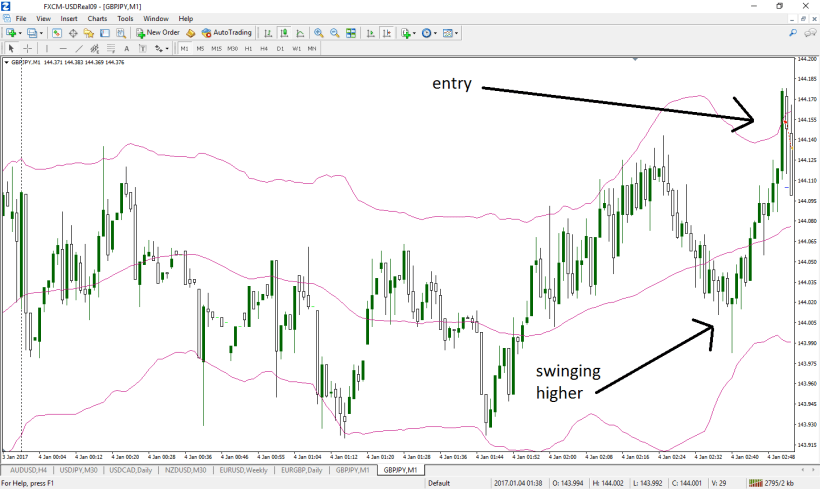Expand Periods dropdown arrow
The width and height of the screenshot is (820, 489).
click(435, 33)
